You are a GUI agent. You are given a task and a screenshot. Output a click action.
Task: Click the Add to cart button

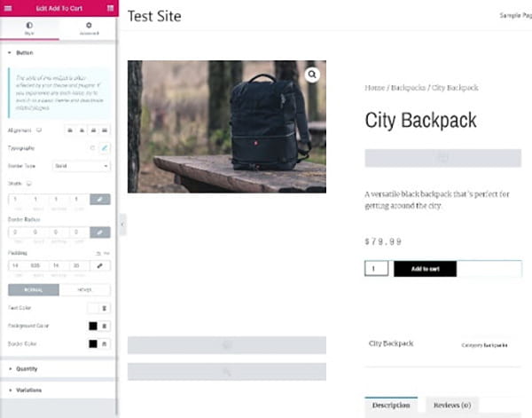click(425, 269)
